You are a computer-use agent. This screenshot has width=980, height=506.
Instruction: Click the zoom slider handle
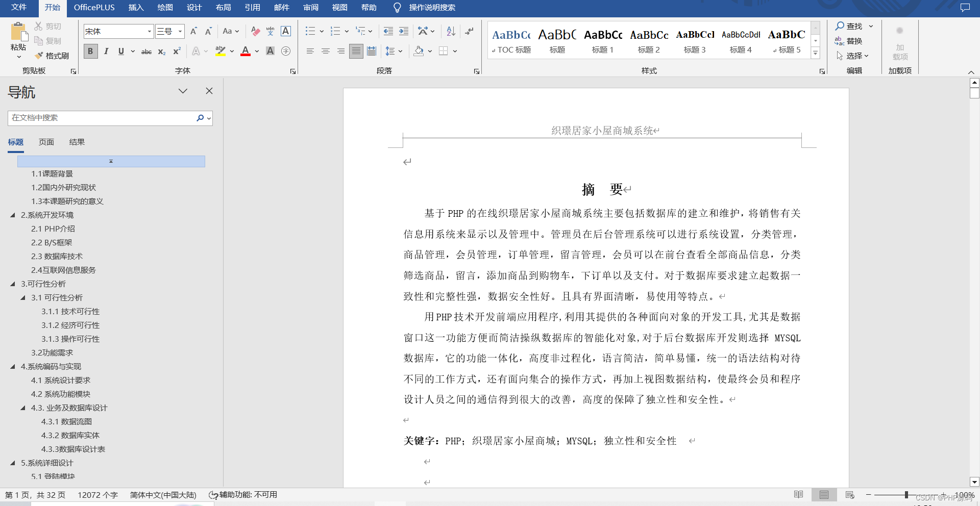(906, 495)
